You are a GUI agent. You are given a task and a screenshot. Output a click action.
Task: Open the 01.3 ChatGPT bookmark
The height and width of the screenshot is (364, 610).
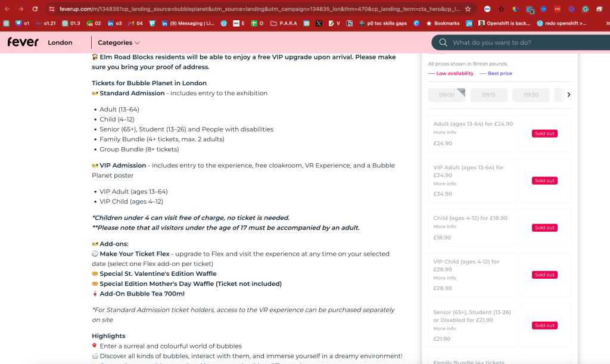click(x=71, y=23)
